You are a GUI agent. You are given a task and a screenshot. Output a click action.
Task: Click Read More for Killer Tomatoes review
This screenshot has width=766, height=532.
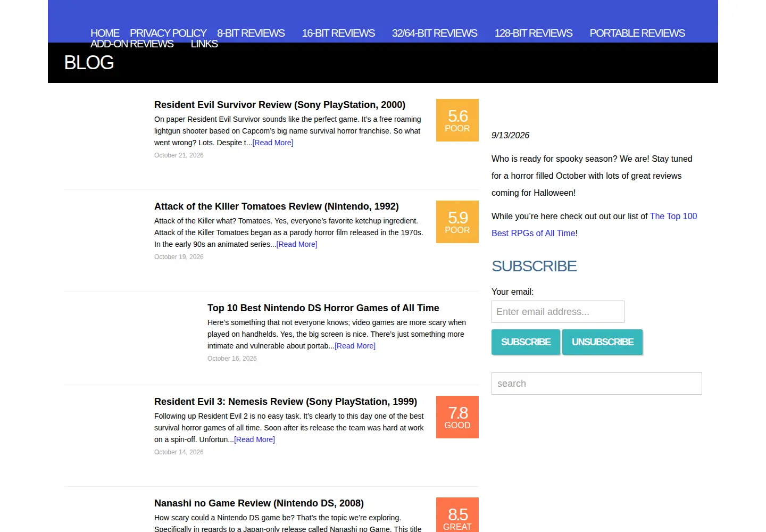pos(297,244)
